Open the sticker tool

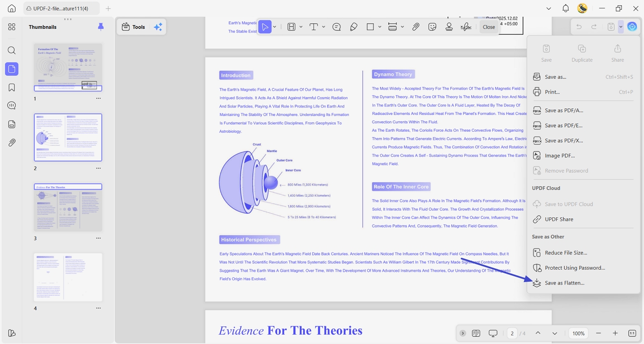[x=432, y=27]
